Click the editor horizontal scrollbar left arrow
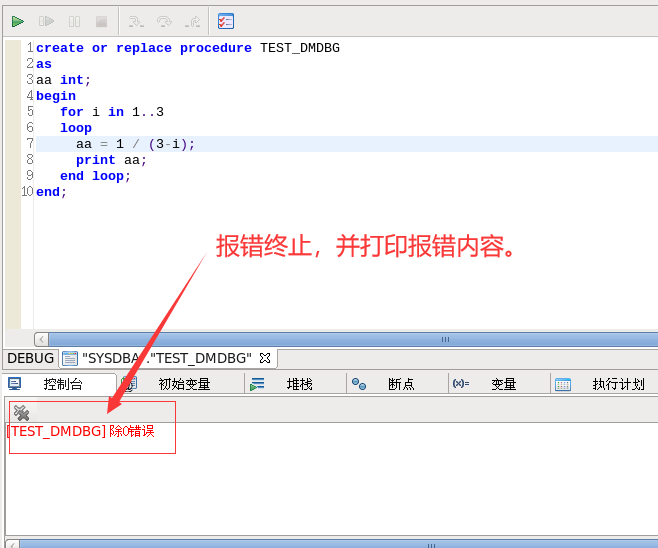The width and height of the screenshot is (658, 548). coord(41,339)
